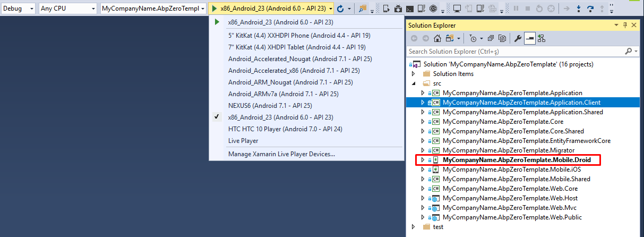
Task: Click the Step Into debug icon
Action: [x=579, y=9]
